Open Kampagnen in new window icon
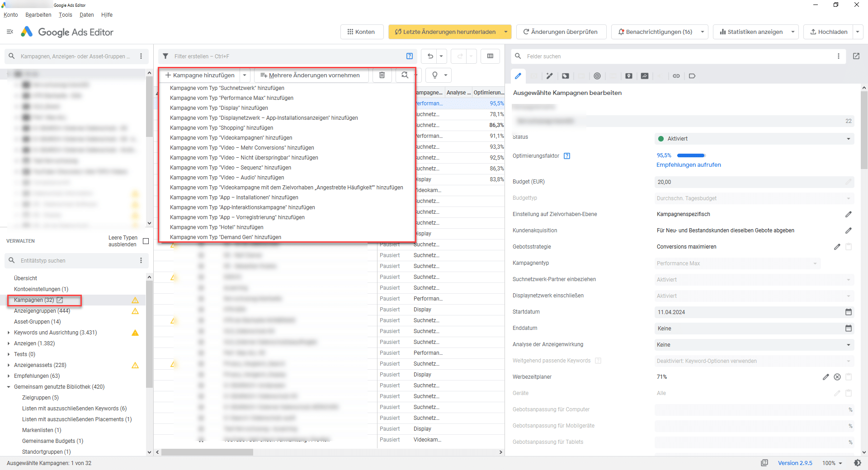Screen dimensions: 868x470 60,300
